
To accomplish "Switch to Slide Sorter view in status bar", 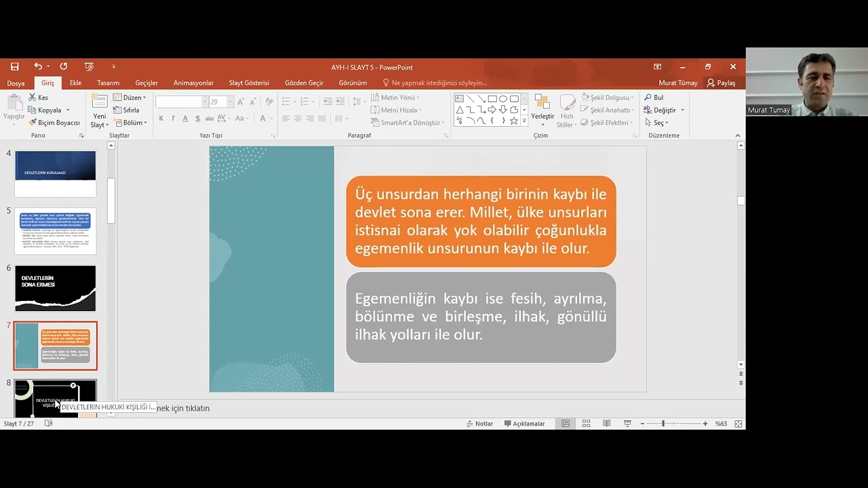I will coord(586,424).
